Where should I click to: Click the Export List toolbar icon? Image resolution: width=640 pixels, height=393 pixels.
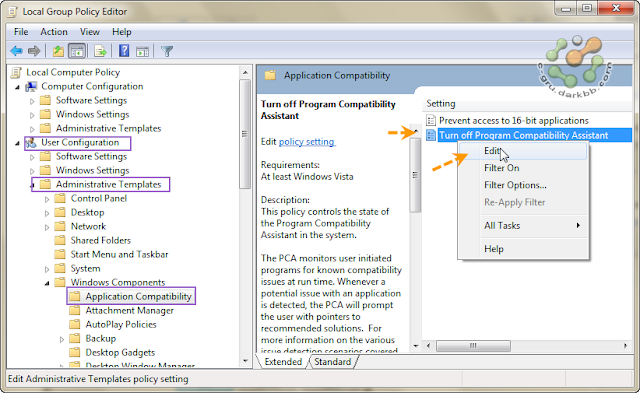(x=100, y=51)
